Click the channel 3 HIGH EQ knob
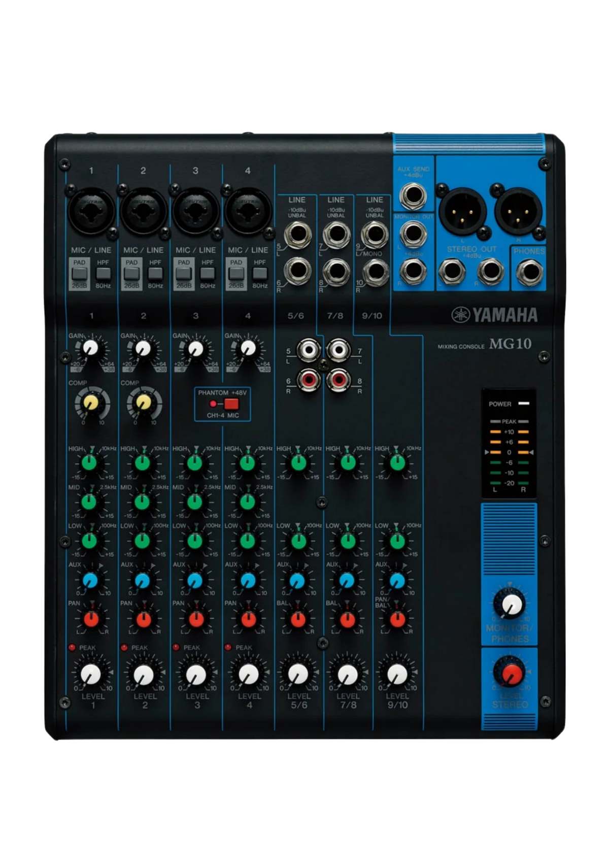 tap(195, 463)
